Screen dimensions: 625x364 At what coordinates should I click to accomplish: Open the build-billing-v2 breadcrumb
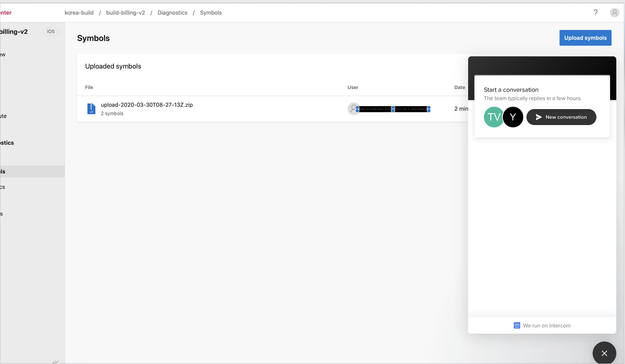[126, 13]
